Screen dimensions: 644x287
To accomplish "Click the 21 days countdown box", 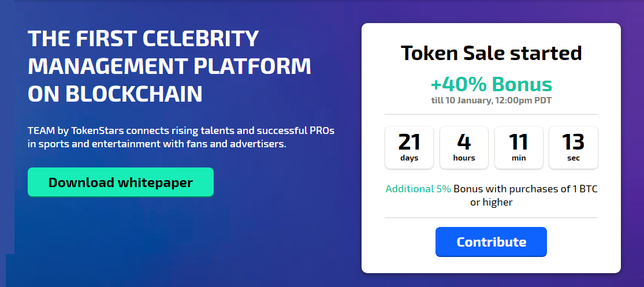I will [409, 147].
